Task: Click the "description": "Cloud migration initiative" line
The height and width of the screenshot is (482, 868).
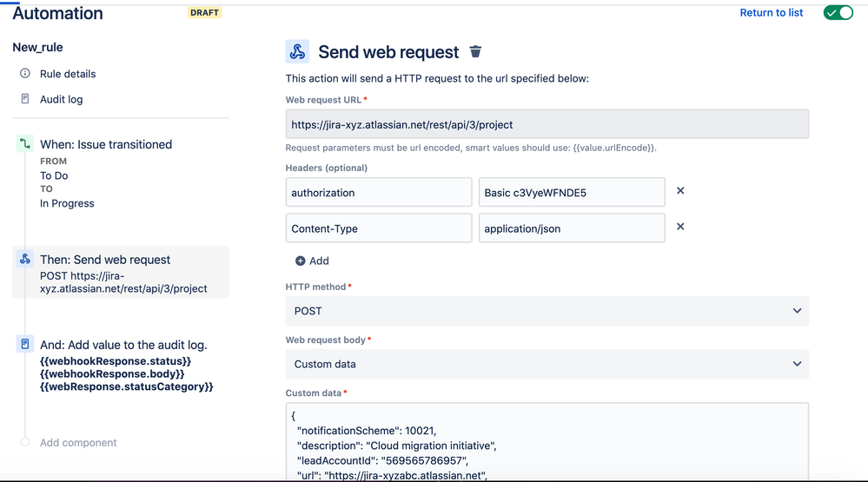Action: point(396,446)
